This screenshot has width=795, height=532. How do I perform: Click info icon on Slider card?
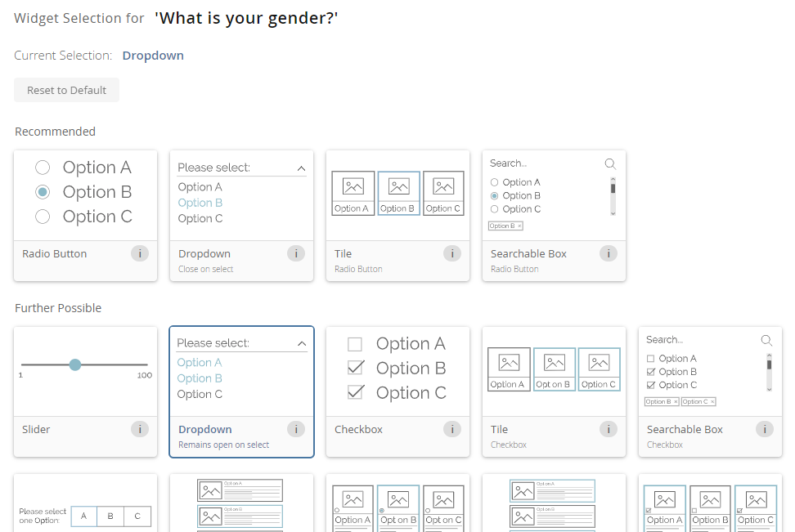140,429
